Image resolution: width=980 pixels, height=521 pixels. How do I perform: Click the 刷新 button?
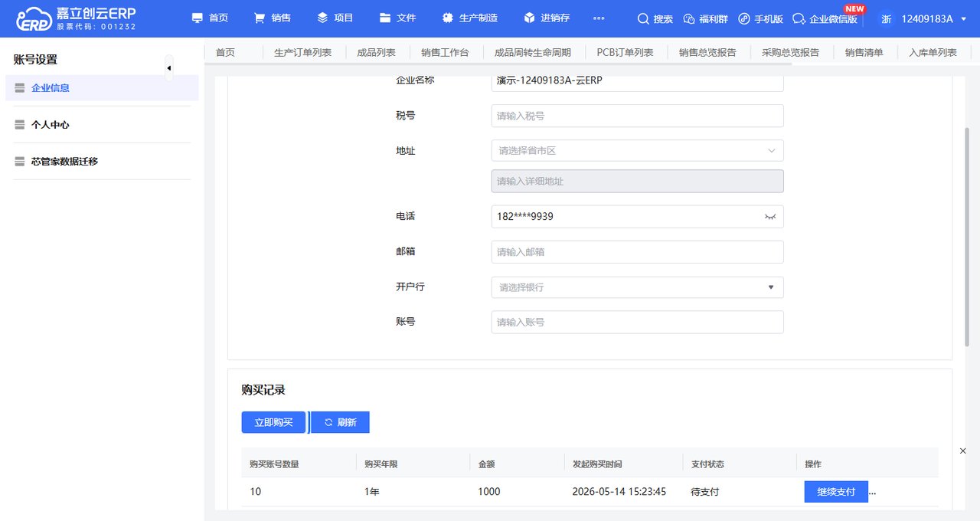click(340, 422)
